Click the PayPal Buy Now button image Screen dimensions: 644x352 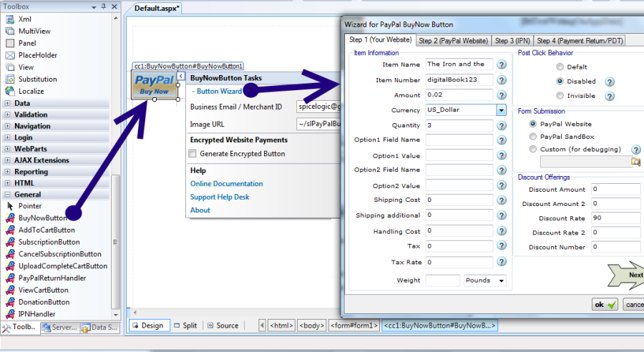point(155,85)
